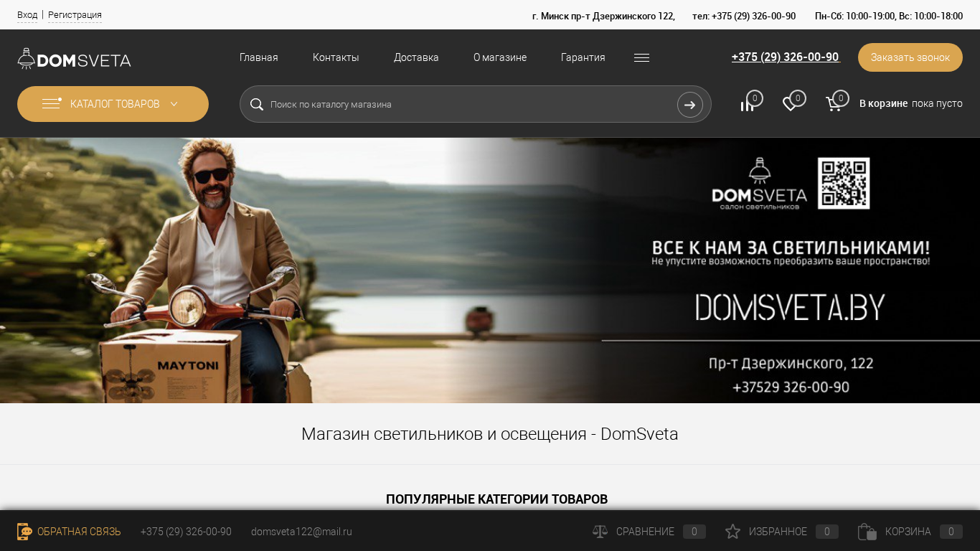Open the Доставка menu item
The height and width of the screenshot is (551, 980).
(x=416, y=57)
